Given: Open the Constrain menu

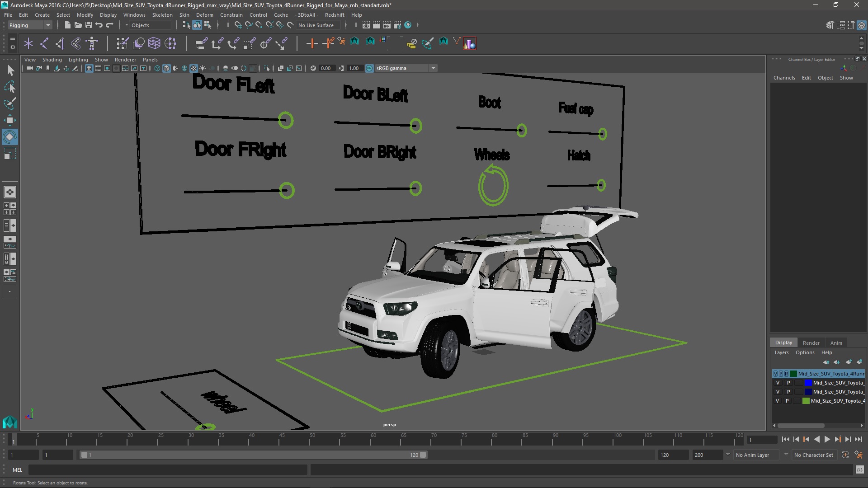Looking at the screenshot, I should tap(231, 15).
